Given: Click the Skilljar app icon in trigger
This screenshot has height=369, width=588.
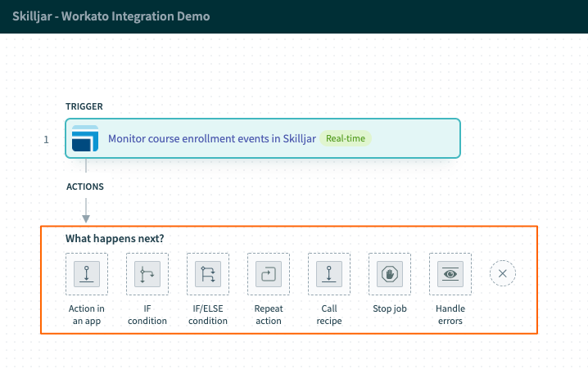Looking at the screenshot, I should [85, 138].
